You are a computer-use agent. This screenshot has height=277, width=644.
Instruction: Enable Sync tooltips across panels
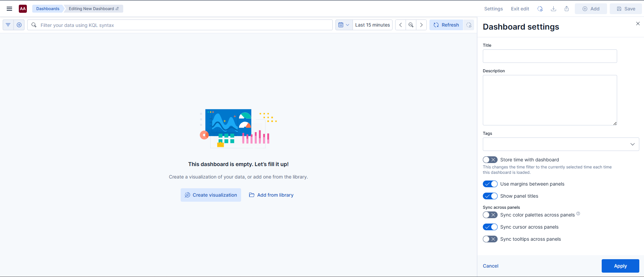tap(490, 239)
